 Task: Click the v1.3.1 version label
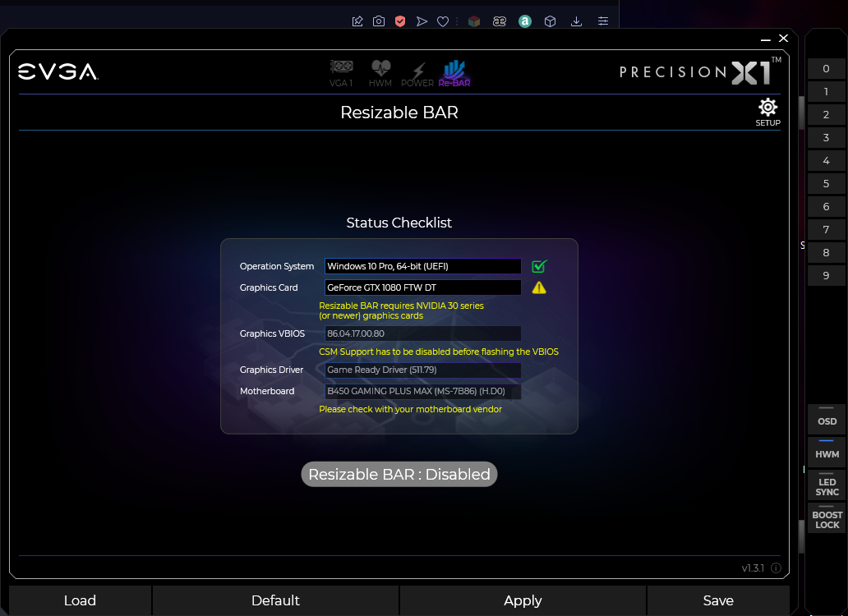(x=753, y=568)
